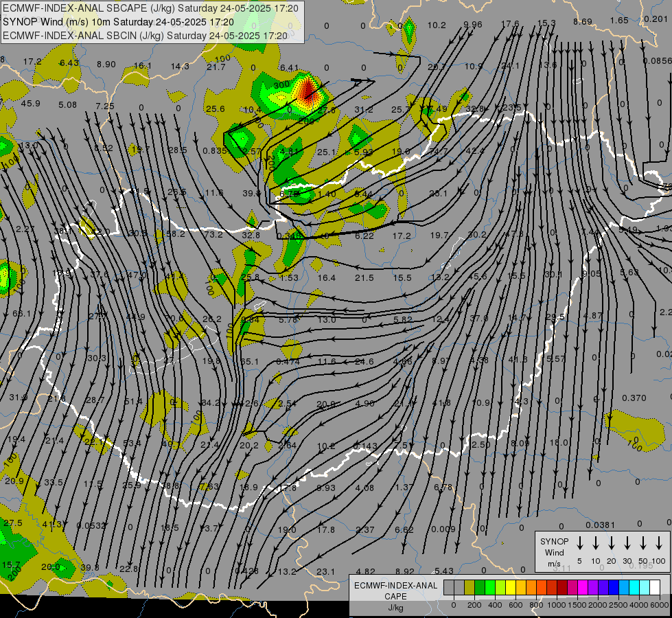Screen dimensions: 672x618
Task: Click the 100 m/s wind arrow in legend
Action: pyautogui.click(x=659, y=543)
